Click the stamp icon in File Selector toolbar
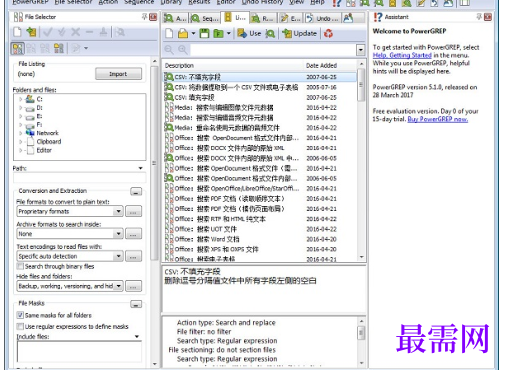The width and height of the screenshot is (508, 370). tap(103, 32)
